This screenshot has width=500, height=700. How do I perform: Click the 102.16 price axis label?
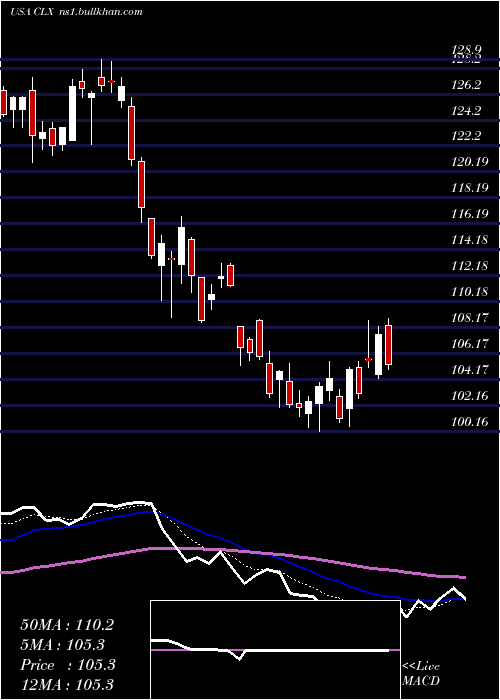point(468,396)
